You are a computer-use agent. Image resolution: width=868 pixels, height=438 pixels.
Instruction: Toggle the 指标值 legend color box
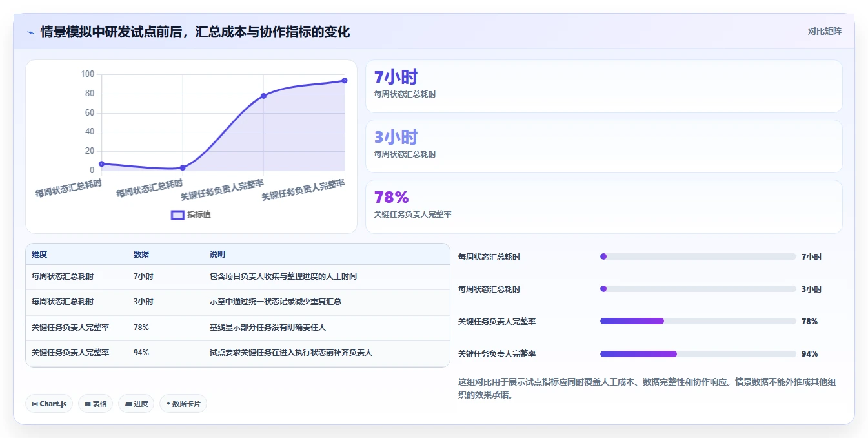pyautogui.click(x=177, y=214)
